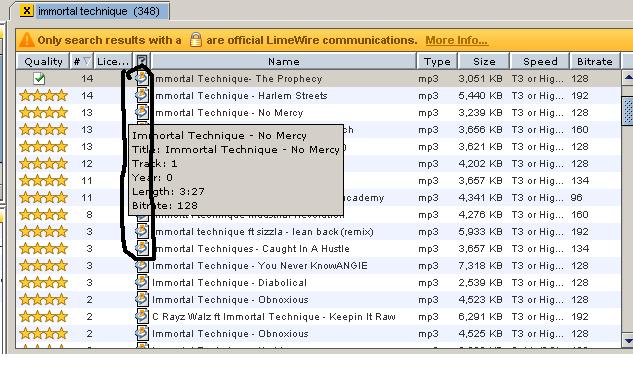
Task: Close the immortal technique search tab
Action: coord(27,10)
